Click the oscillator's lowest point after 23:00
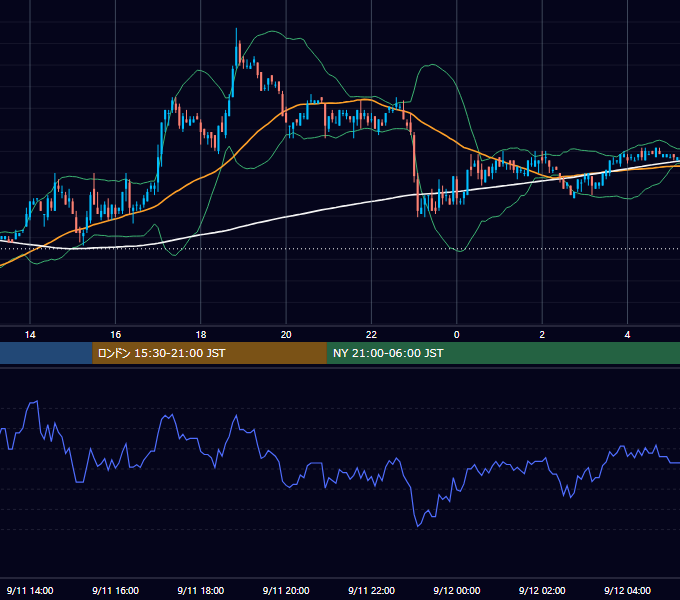Image resolution: width=680 pixels, height=600 pixels. 418,526
